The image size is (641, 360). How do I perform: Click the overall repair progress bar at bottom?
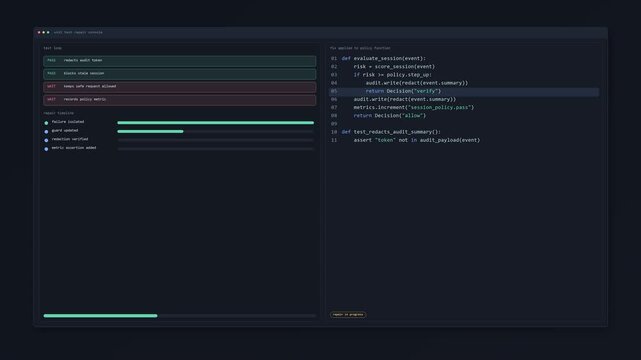click(179, 316)
